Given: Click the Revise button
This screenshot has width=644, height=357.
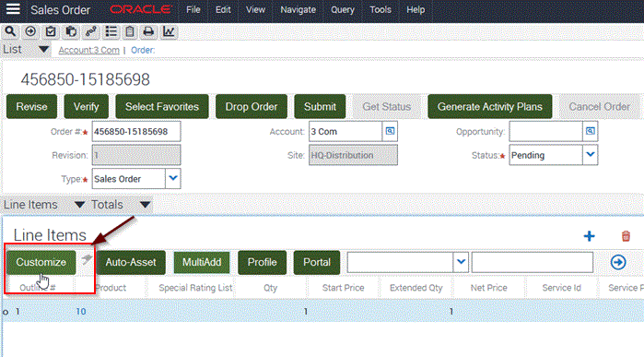Looking at the screenshot, I should (x=31, y=106).
